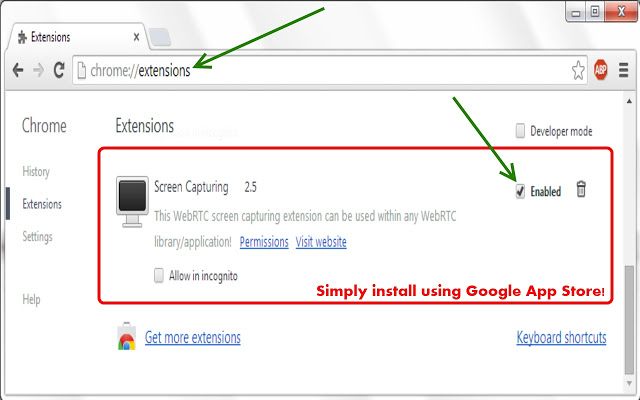This screenshot has width=640, height=400.
Task: Open Help in the sidebar
Action: (31, 299)
